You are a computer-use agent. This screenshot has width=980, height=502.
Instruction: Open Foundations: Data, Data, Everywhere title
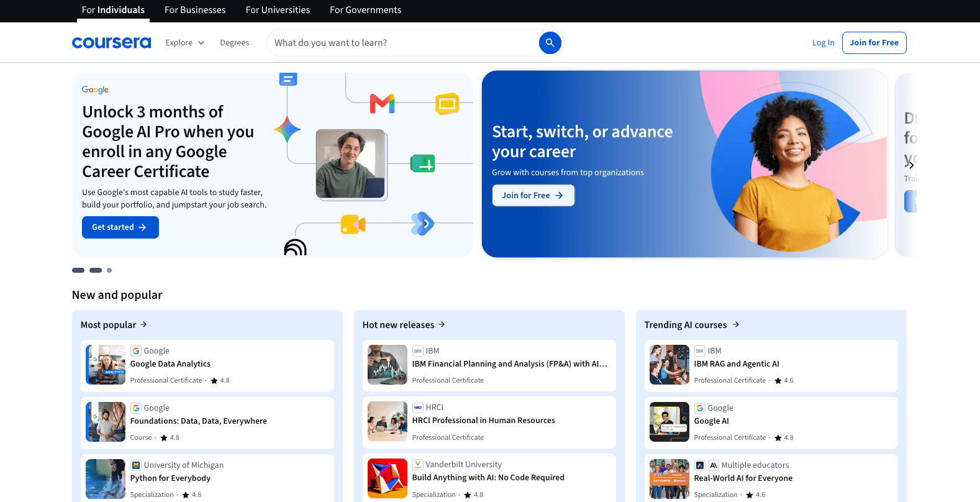tap(199, 421)
